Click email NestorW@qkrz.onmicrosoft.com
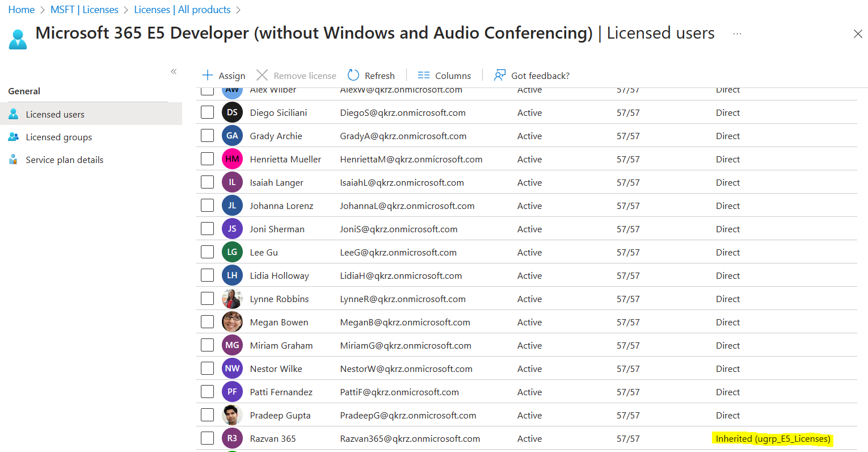The image size is (868, 452). coord(406,369)
